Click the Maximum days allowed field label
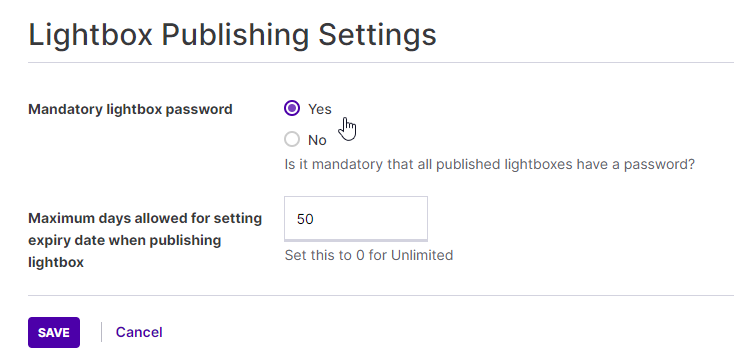Viewport: 734px width, 360px height. click(x=145, y=240)
